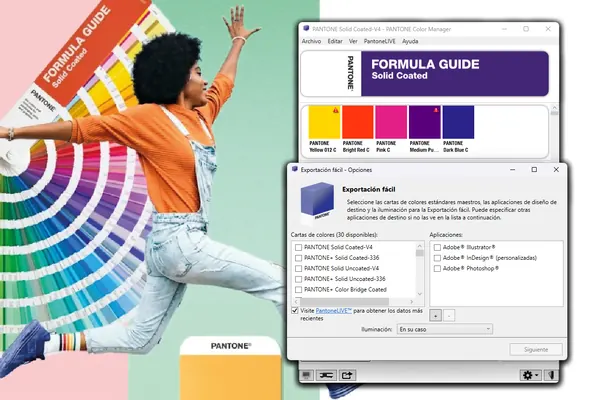This screenshot has height=400, width=600.
Task: Check PANTONE Solid Uncoated-V4 color chart
Action: (298, 269)
